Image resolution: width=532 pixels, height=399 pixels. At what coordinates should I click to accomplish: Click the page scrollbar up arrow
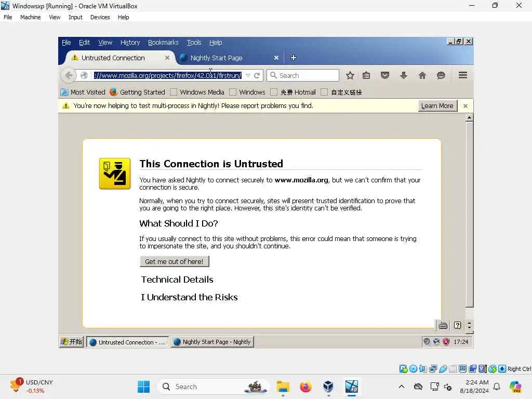[469, 118]
